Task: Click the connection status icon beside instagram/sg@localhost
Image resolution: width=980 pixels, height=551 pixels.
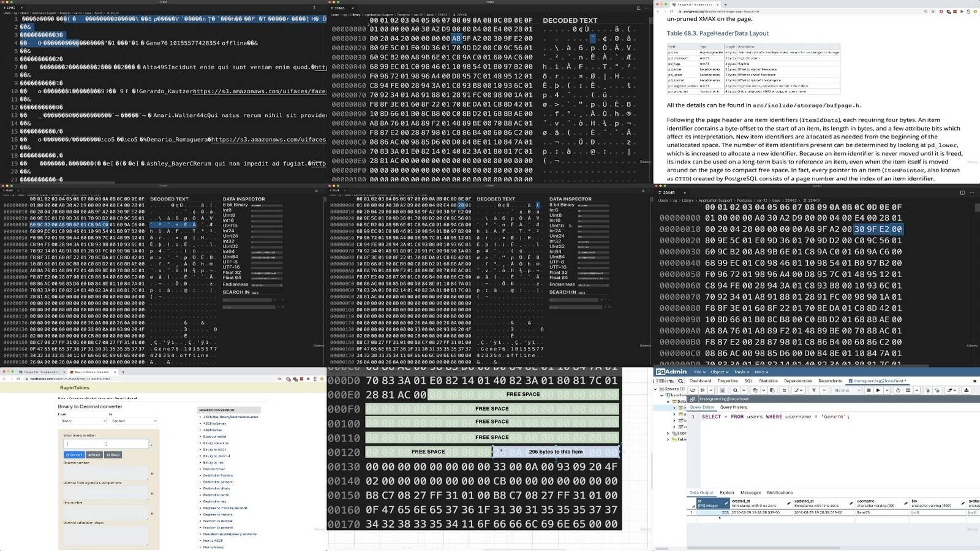Action: pyautogui.click(x=693, y=399)
